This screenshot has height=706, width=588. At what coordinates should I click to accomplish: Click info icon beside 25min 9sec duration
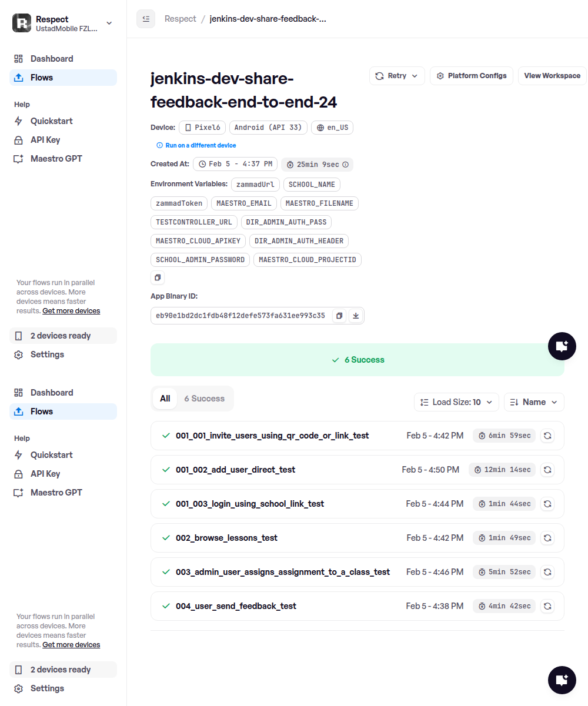click(x=346, y=165)
